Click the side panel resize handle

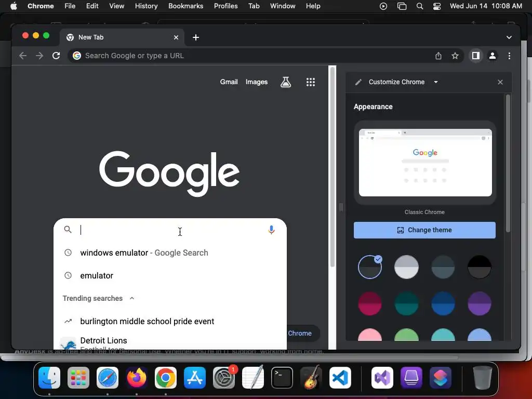coord(341,207)
